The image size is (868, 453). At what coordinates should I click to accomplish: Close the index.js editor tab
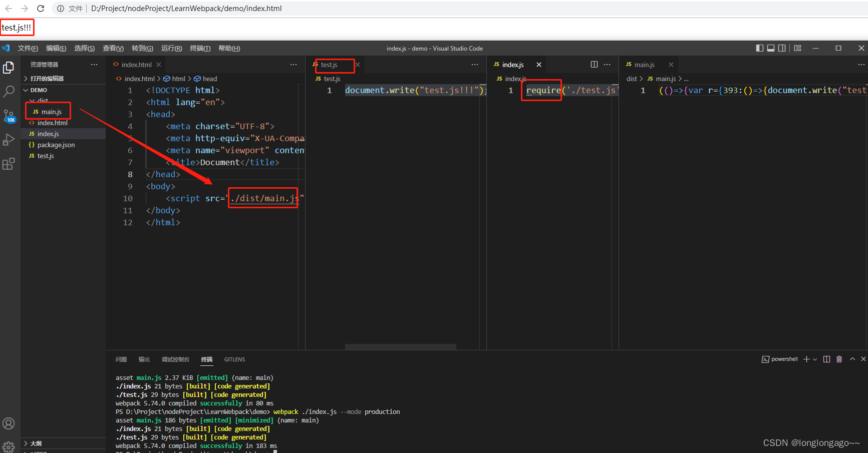[x=539, y=65]
